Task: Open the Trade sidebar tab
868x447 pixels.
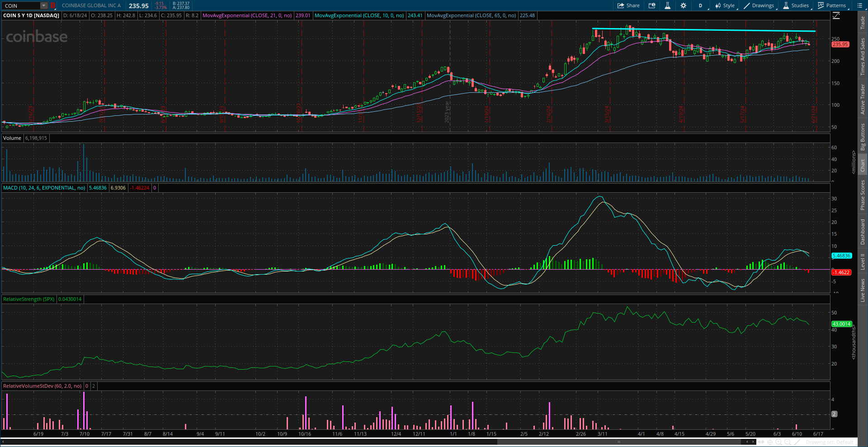Action: pyautogui.click(x=863, y=23)
